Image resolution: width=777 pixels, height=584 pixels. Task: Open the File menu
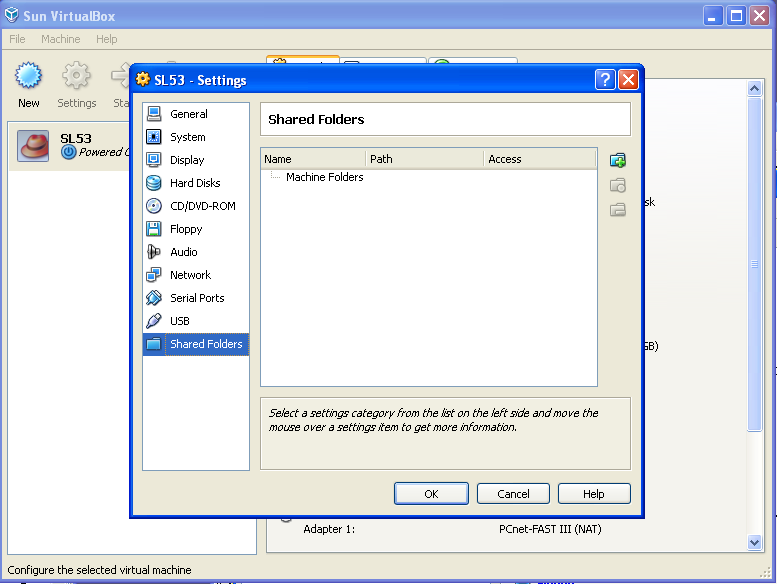tap(17, 39)
